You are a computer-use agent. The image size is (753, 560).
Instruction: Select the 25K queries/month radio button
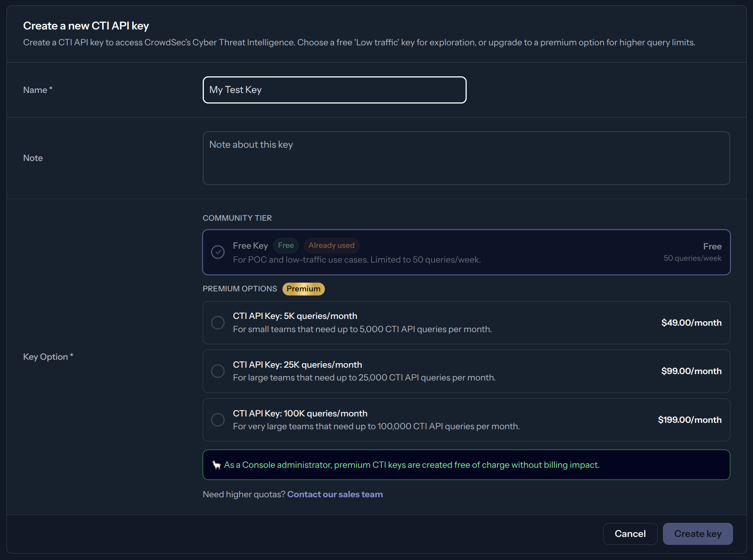click(218, 371)
